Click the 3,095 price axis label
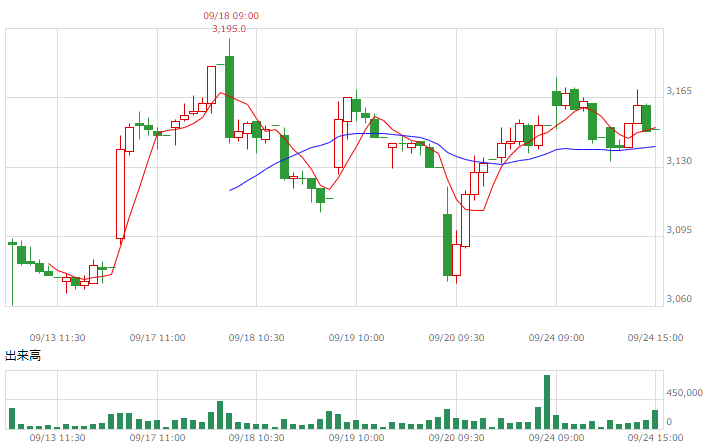This screenshot has height=448, width=705. [x=679, y=230]
